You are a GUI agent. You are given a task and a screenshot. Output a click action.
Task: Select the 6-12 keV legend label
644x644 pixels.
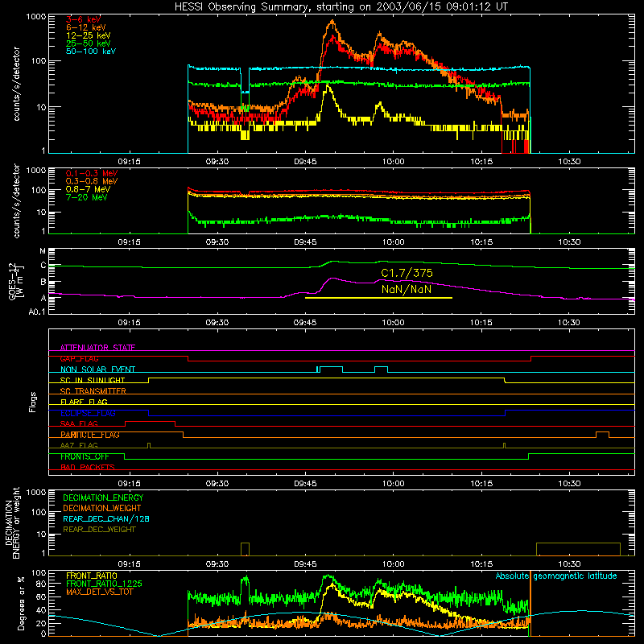coord(86,27)
